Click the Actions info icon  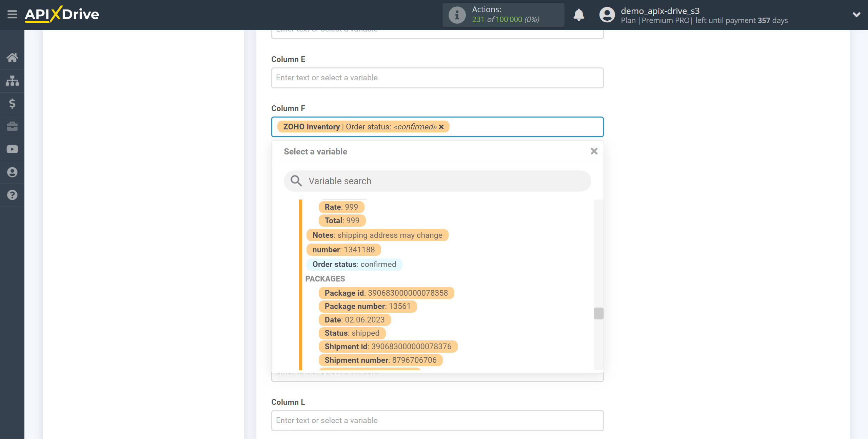[457, 15]
